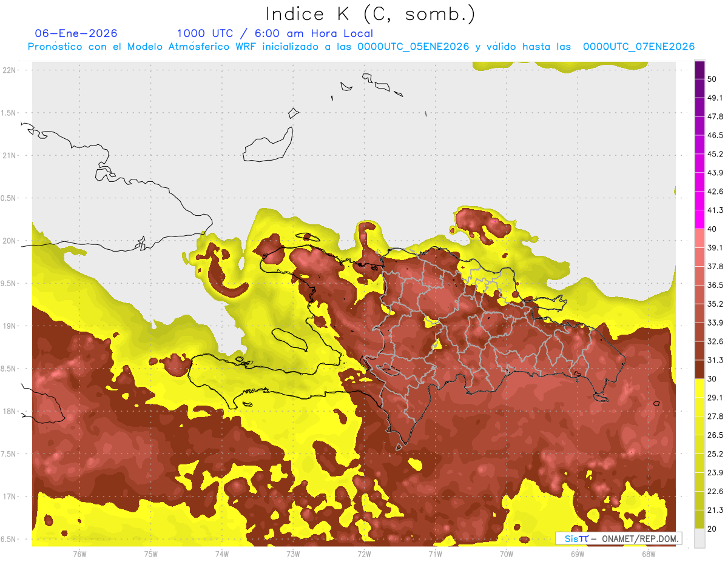Click the colorbar value "45.2"
This screenshot has width=728, height=562.
point(716,154)
